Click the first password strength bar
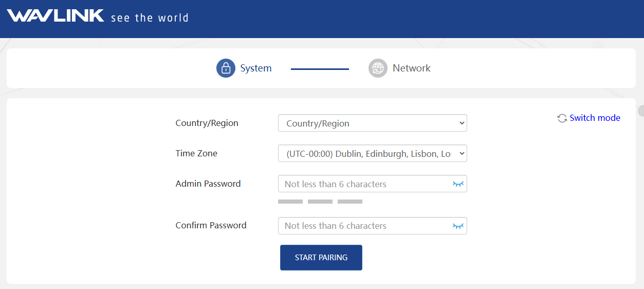 tap(290, 202)
